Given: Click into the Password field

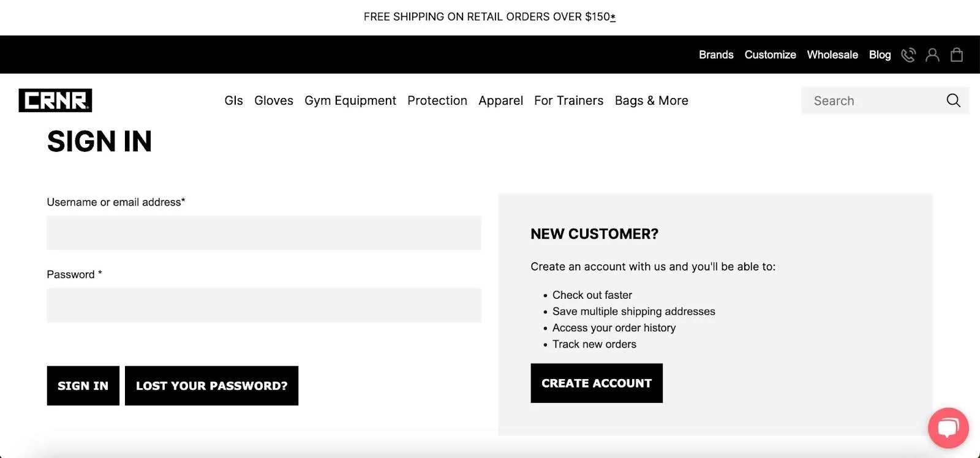Looking at the screenshot, I should pyautogui.click(x=264, y=305).
